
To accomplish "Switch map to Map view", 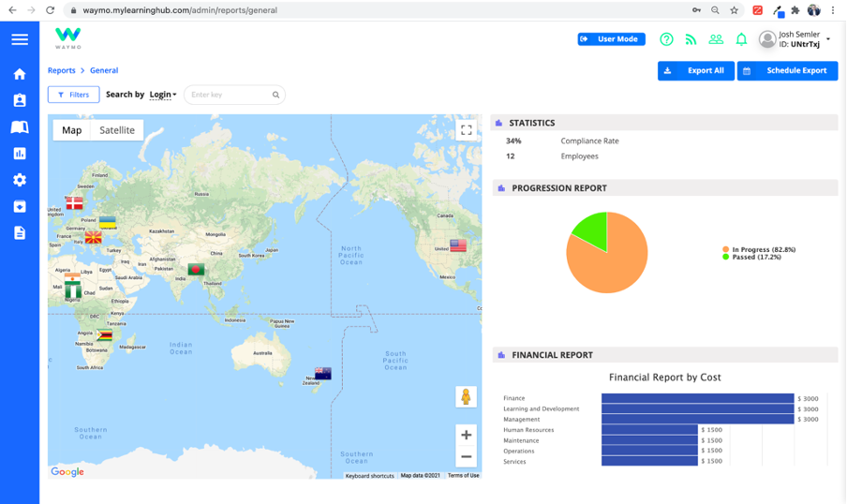I will [72, 130].
